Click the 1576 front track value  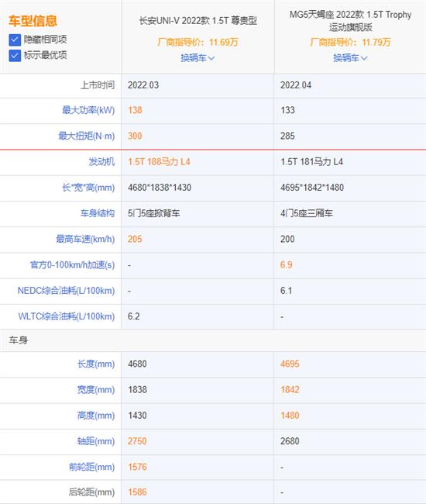coord(137,467)
